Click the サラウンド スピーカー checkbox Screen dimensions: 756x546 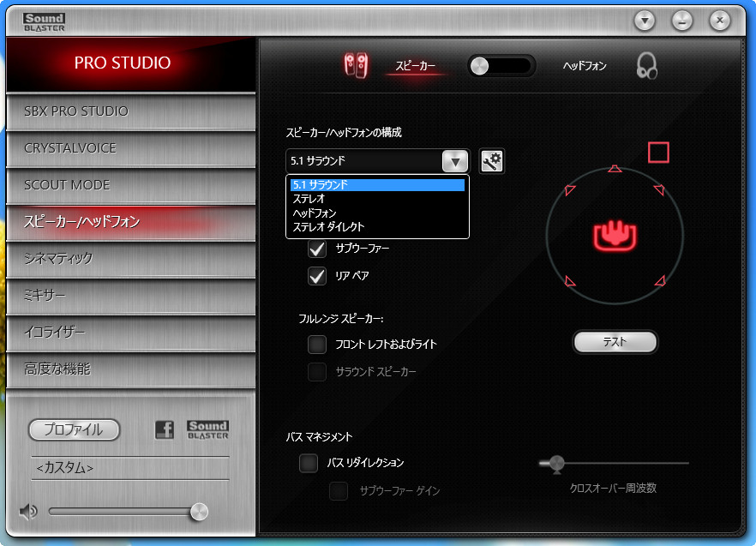[317, 372]
